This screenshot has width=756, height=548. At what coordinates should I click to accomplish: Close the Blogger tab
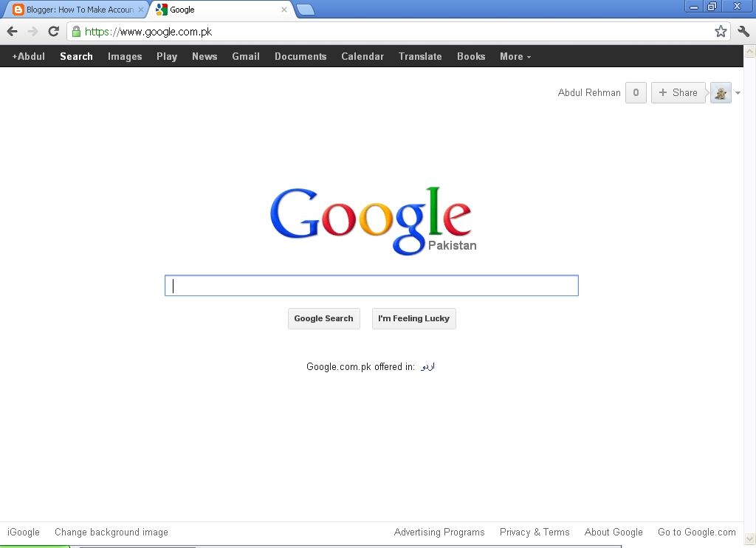click(141, 10)
